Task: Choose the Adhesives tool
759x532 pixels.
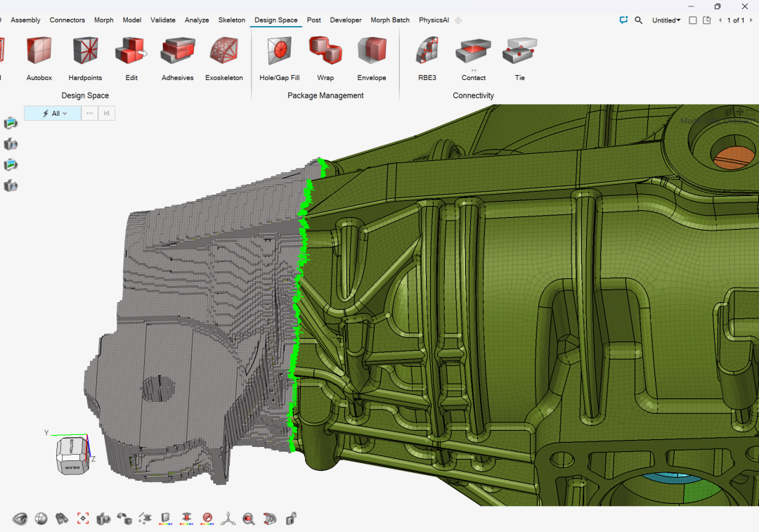Action: 178,58
